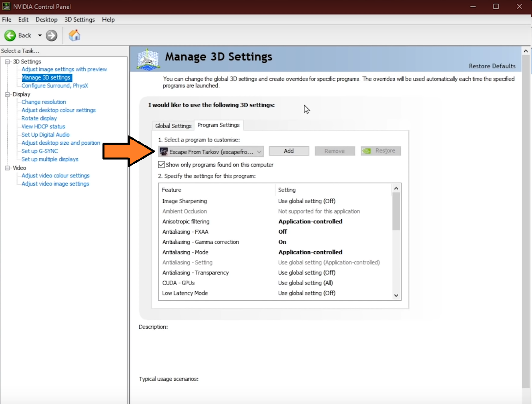The image size is (532, 404).
Task: Select the Low Latency Mode row
Action: [275, 293]
